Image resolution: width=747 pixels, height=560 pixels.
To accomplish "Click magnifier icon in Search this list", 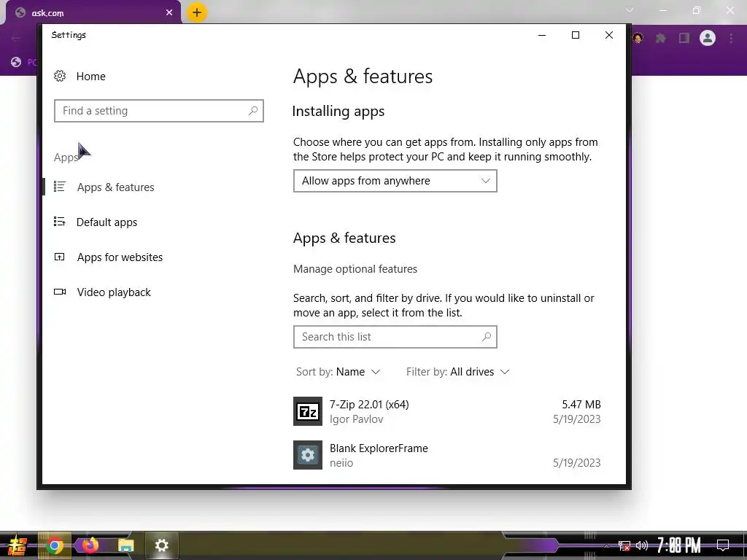I will tap(487, 337).
